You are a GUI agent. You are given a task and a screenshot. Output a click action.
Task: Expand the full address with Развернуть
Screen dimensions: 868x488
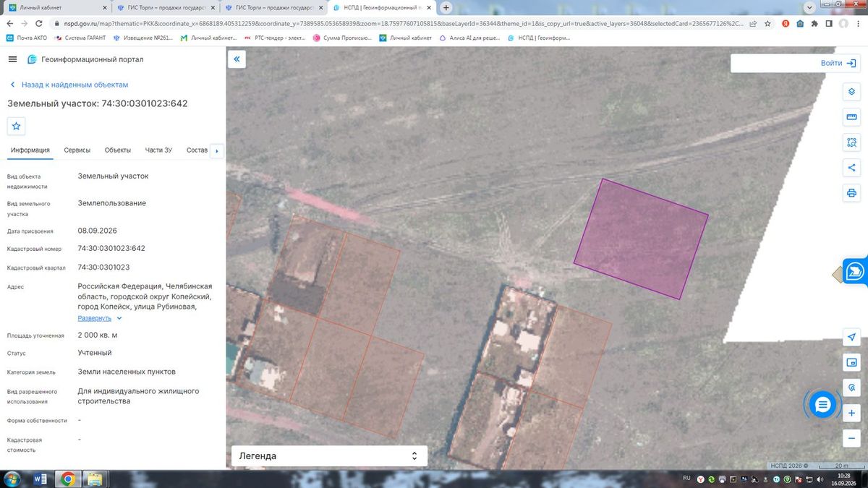100,318
